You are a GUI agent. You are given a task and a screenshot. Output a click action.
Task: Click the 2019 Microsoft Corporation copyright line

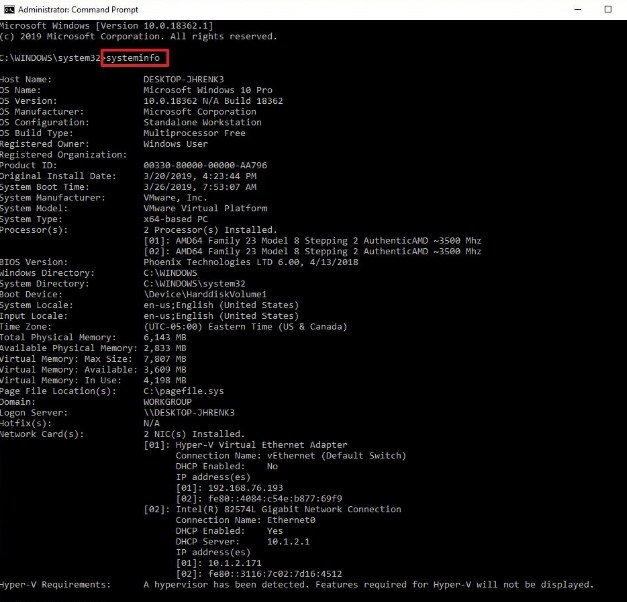[x=138, y=36]
